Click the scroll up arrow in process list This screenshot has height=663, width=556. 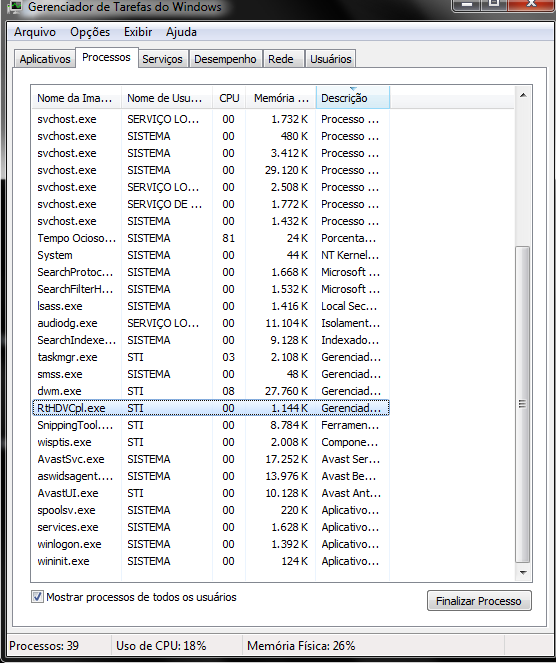(523, 96)
